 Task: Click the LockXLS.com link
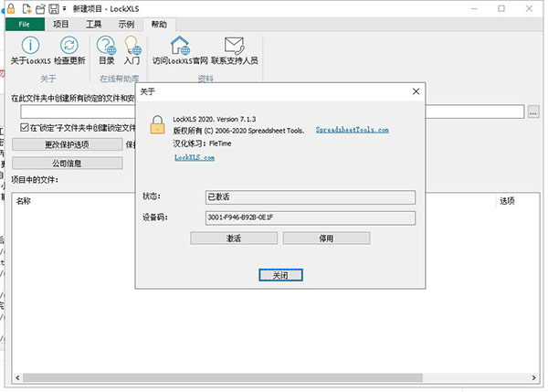[194, 157]
